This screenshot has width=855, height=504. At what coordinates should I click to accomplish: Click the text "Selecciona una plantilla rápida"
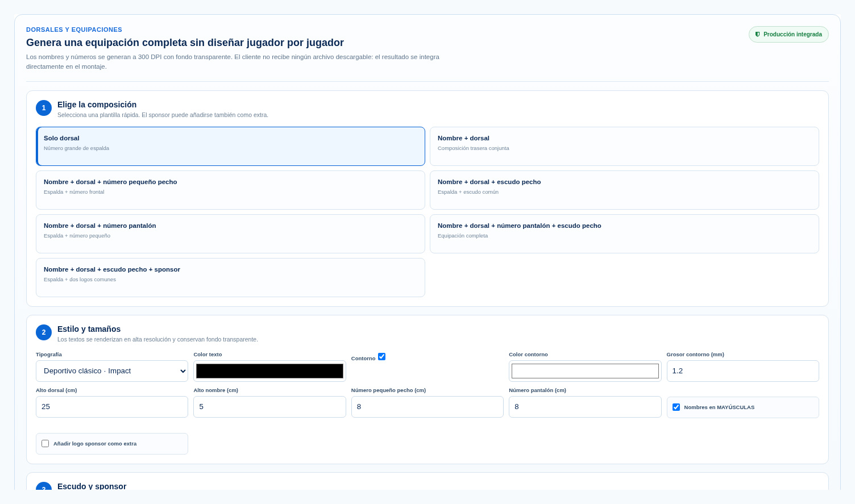(x=98, y=115)
